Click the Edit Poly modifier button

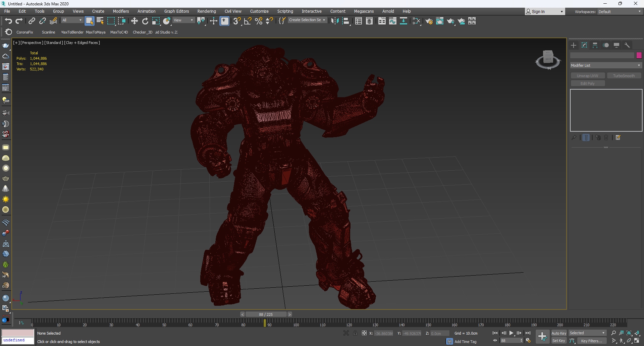coord(588,83)
